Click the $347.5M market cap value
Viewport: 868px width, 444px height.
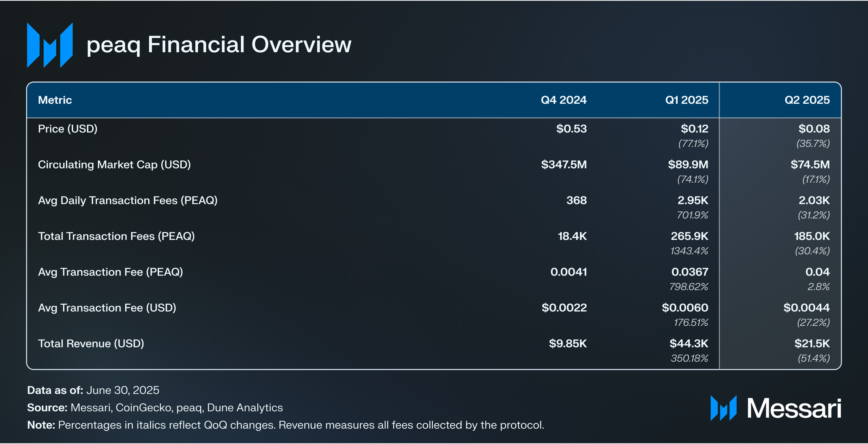coord(564,164)
